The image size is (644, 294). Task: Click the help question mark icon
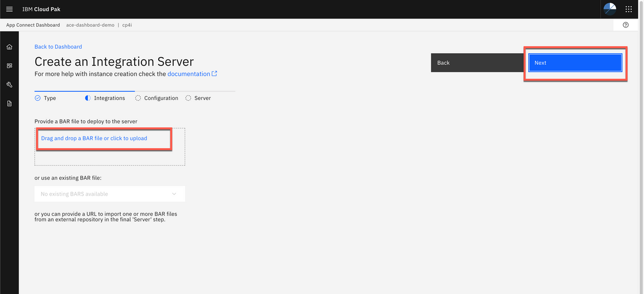tap(626, 25)
